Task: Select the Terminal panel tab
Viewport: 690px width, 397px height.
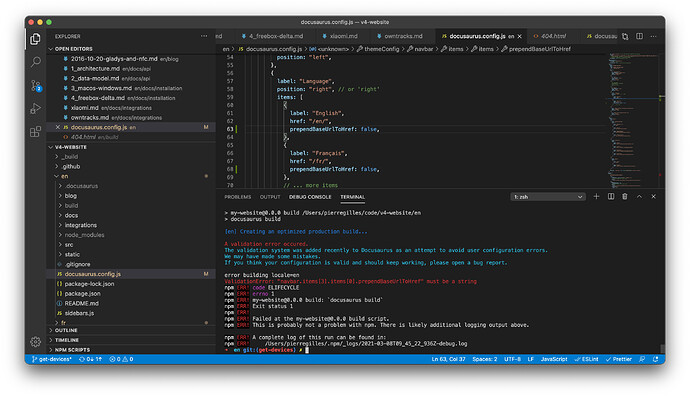Action: pos(352,197)
